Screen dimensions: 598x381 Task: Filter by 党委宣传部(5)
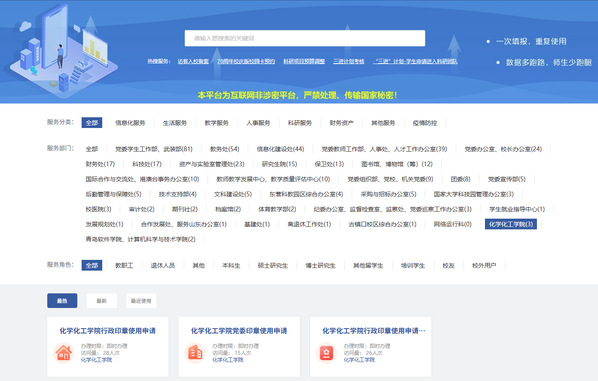(x=507, y=179)
